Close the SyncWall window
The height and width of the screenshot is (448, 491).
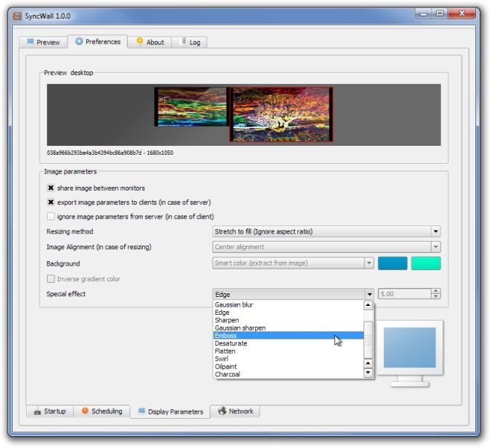(x=461, y=13)
